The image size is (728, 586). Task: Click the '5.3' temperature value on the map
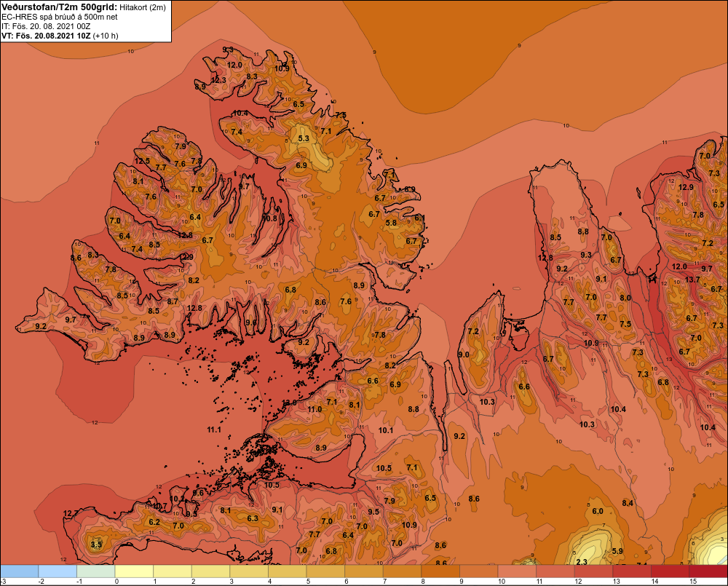[304, 138]
